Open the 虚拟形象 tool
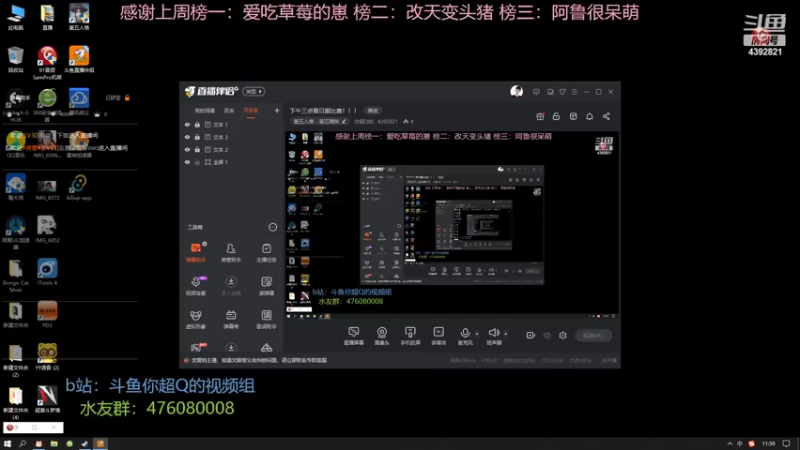Screen dimensions: 800x450 click(x=196, y=319)
